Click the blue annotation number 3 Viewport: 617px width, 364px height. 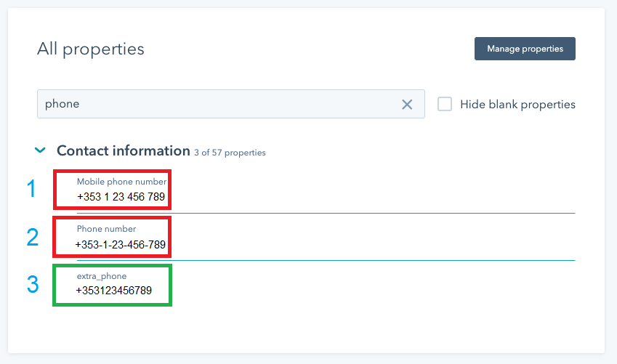tap(32, 284)
